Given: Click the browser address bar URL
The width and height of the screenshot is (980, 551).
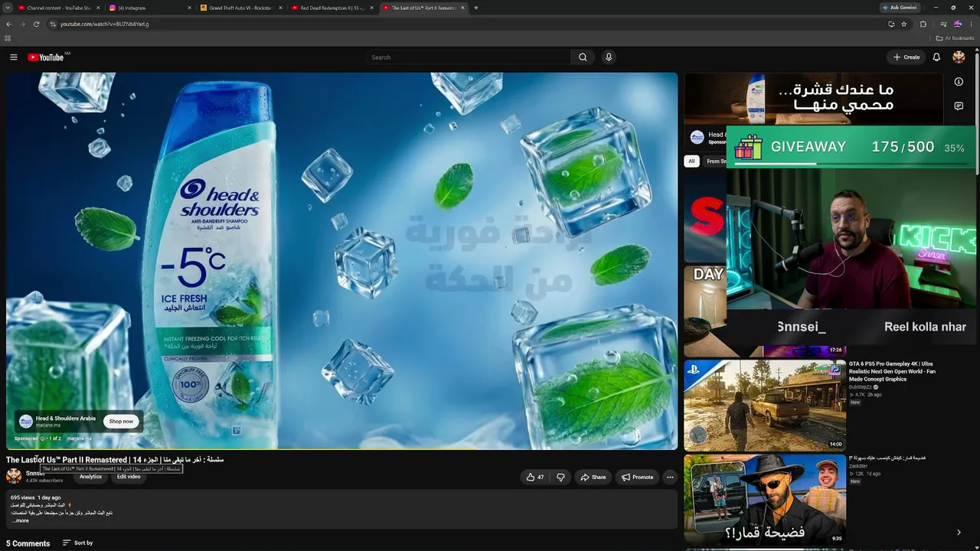Looking at the screenshot, I should [x=104, y=24].
